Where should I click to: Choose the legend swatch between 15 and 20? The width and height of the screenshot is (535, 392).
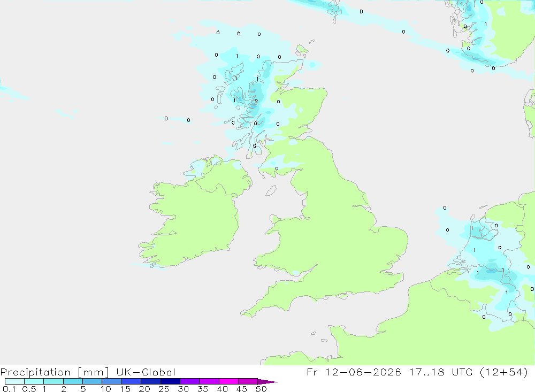(x=131, y=381)
